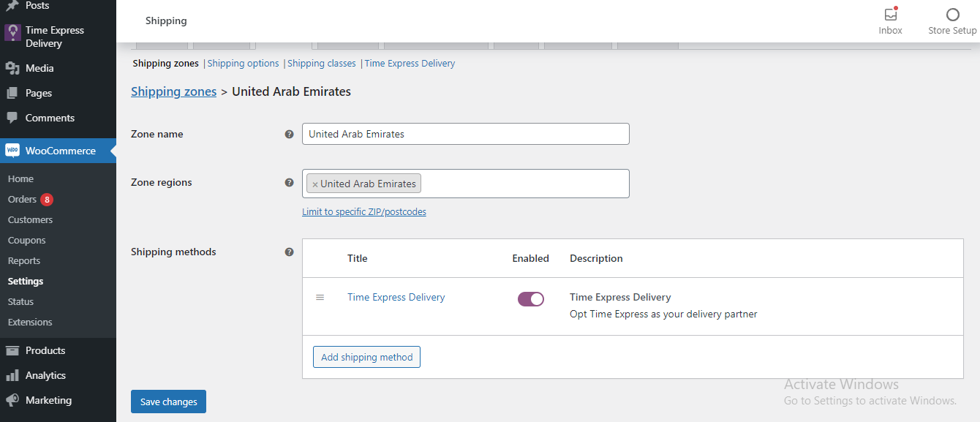Click the Description column header
Viewport: 980px width, 422px height.
[x=596, y=258]
